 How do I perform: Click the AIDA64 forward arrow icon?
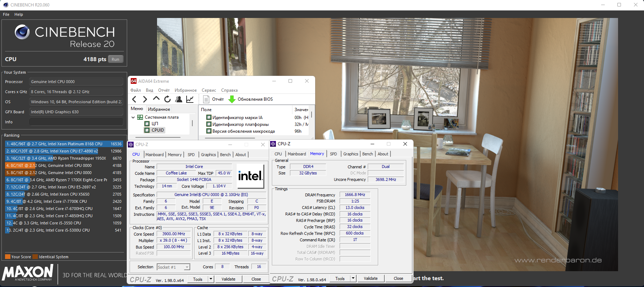click(145, 99)
